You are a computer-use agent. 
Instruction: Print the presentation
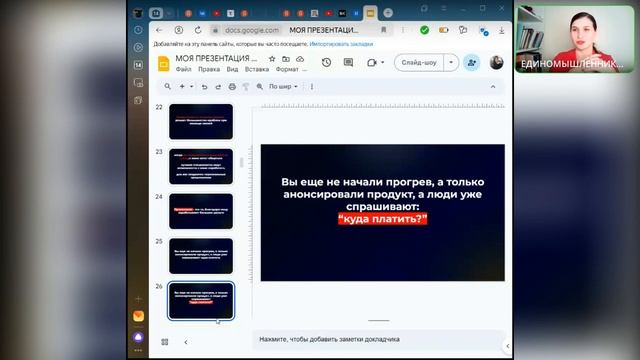232,87
